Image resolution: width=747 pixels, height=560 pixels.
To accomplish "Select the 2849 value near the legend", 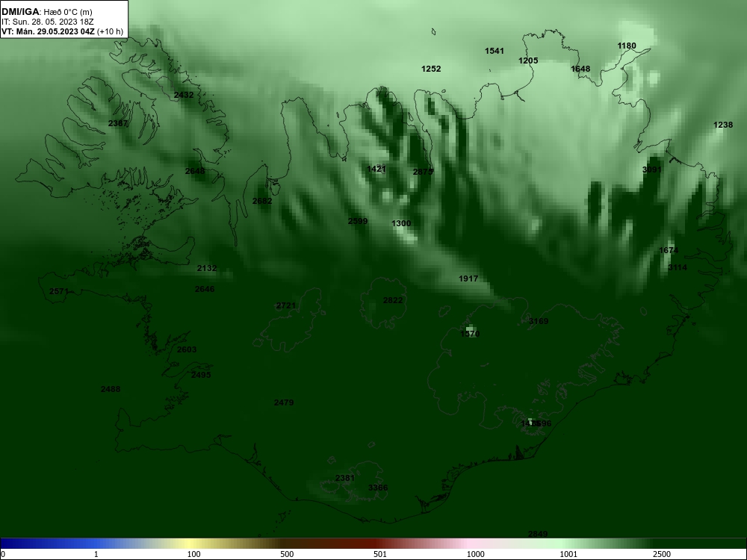I will pos(538,535).
